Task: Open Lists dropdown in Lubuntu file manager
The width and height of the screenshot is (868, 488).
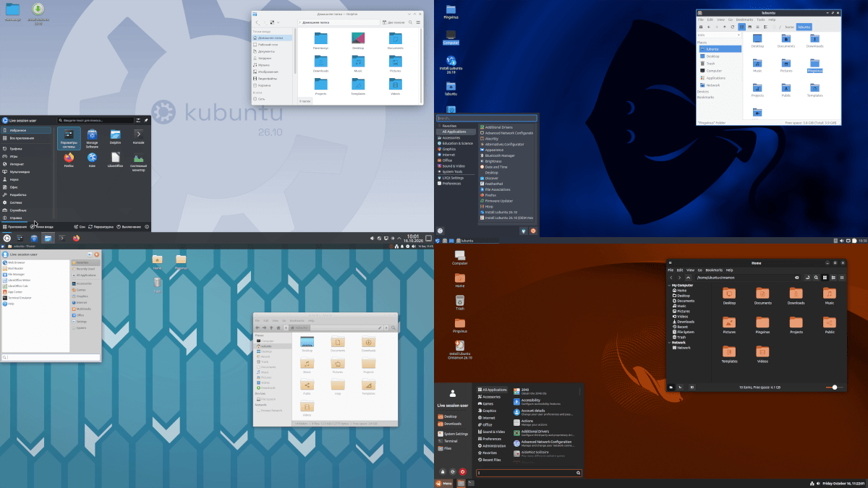Action: tap(720, 34)
